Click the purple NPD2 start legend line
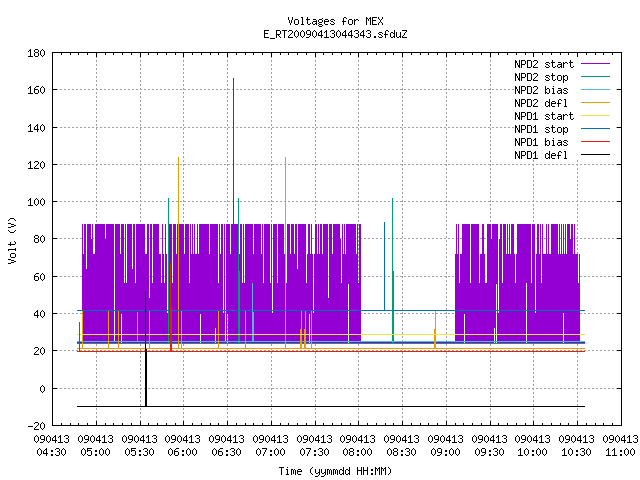Viewport: 640px width, 480px height. pyautogui.click(x=595, y=64)
